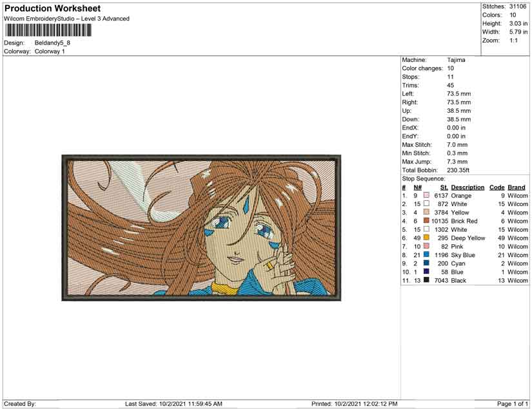Select the "Color changes:" label
532x409 pixels.
click(x=422, y=68)
